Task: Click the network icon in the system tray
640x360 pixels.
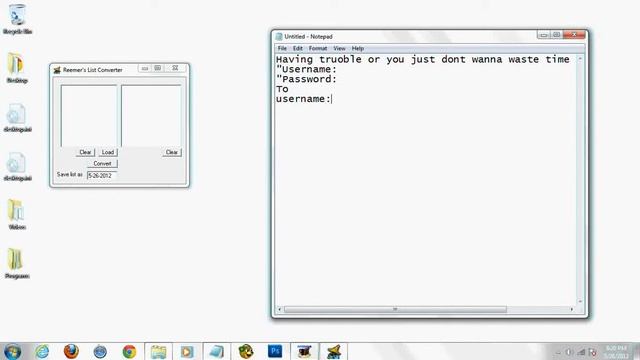Action: click(581, 352)
